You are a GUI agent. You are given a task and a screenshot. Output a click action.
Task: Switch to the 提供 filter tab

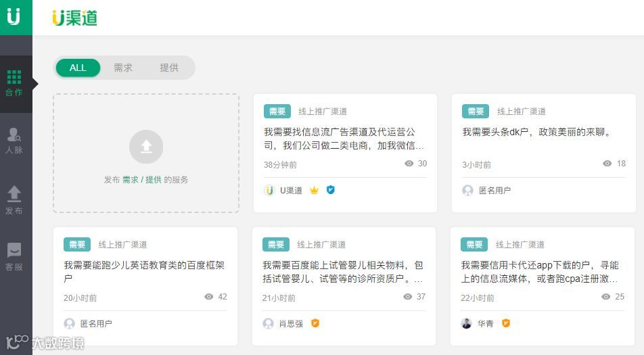point(169,68)
